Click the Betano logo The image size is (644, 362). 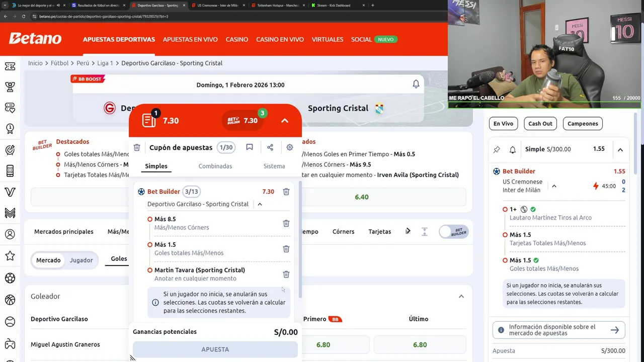(35, 39)
